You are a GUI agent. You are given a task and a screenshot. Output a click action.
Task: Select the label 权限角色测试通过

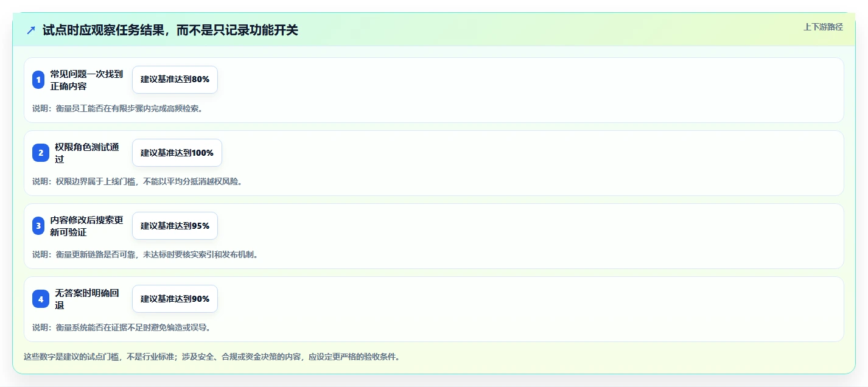tap(87, 153)
